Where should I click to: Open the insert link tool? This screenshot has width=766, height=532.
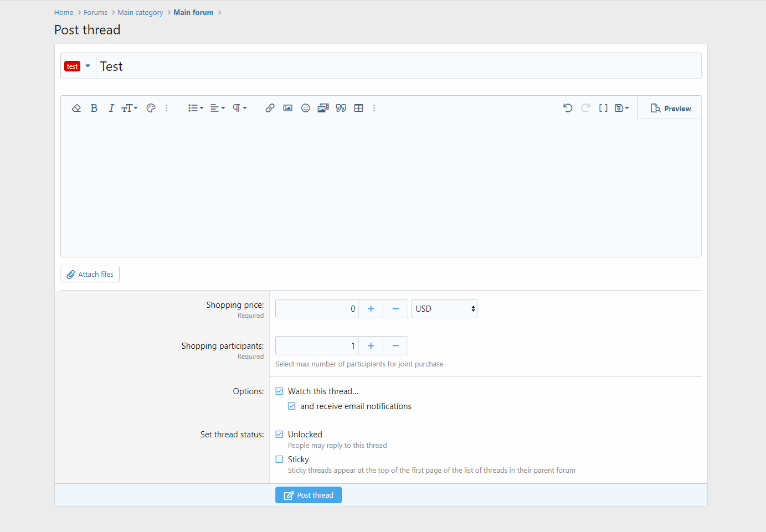270,109
